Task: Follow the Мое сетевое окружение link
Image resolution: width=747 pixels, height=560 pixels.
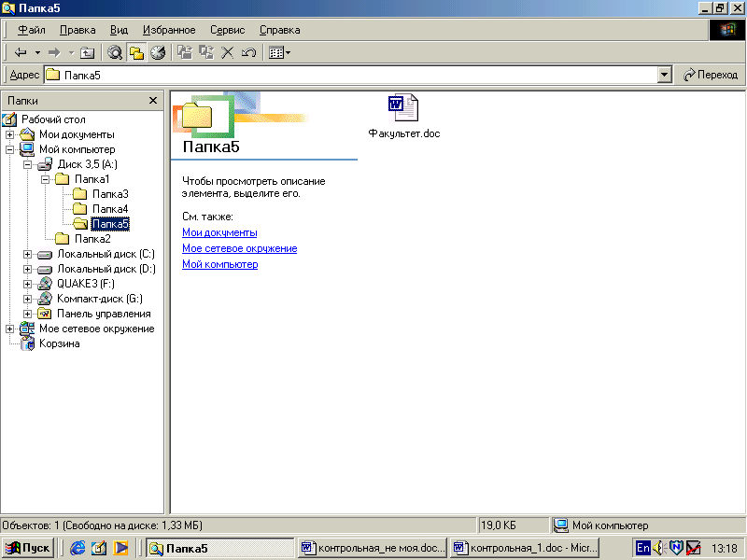Action: click(240, 248)
